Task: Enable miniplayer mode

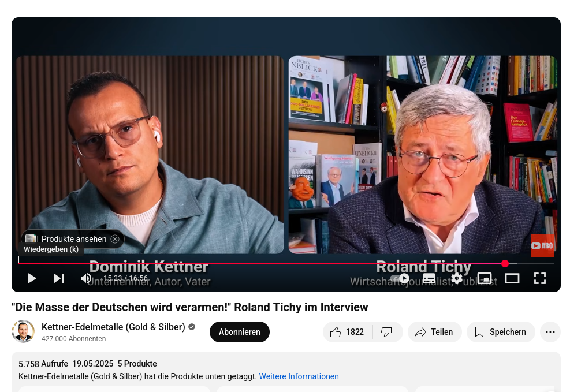Action: (x=485, y=279)
